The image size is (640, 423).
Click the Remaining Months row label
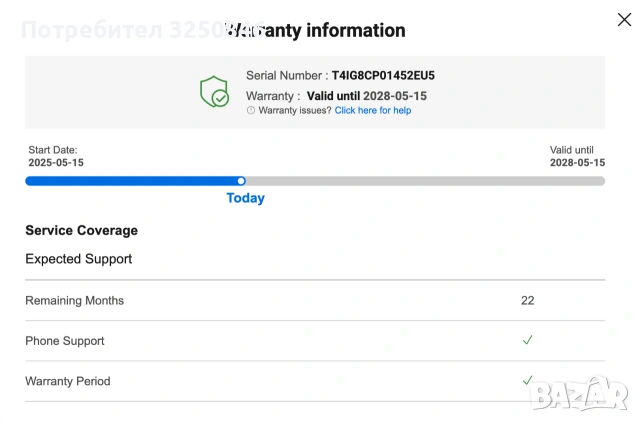(x=74, y=301)
